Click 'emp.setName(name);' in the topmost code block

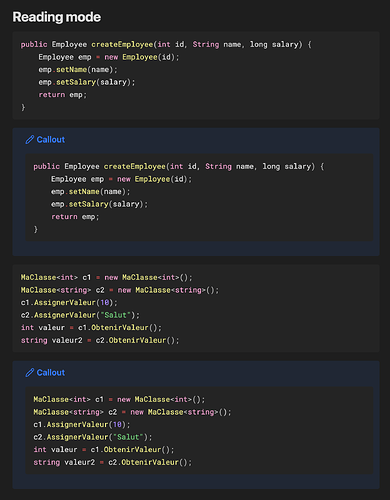(78, 70)
